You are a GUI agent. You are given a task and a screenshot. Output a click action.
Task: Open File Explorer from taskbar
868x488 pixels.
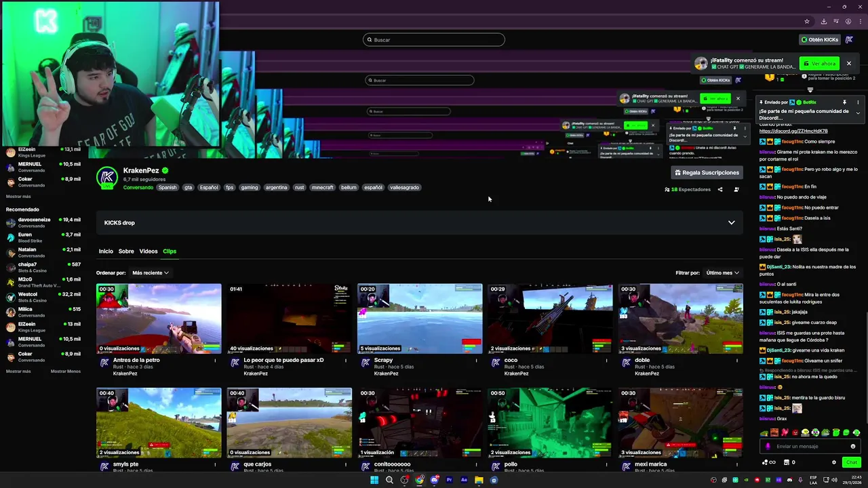[x=479, y=480]
